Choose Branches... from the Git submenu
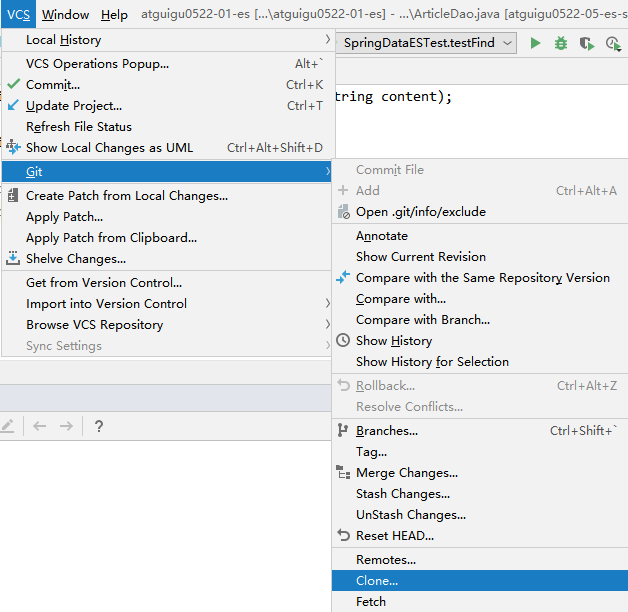This screenshot has height=612, width=628. 386,431
